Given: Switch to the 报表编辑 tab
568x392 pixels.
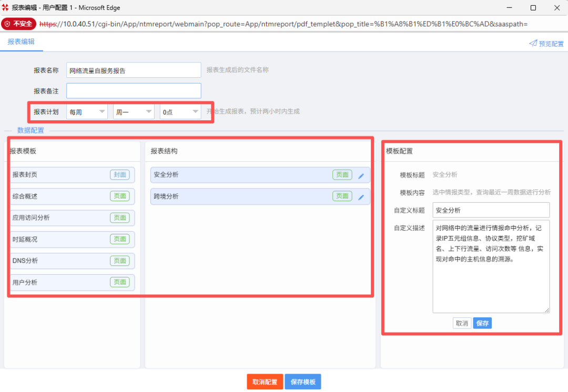Looking at the screenshot, I should [21, 42].
